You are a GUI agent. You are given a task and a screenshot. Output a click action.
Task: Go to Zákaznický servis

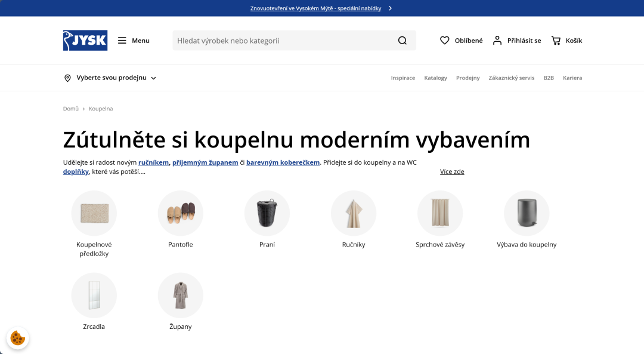[511, 78]
